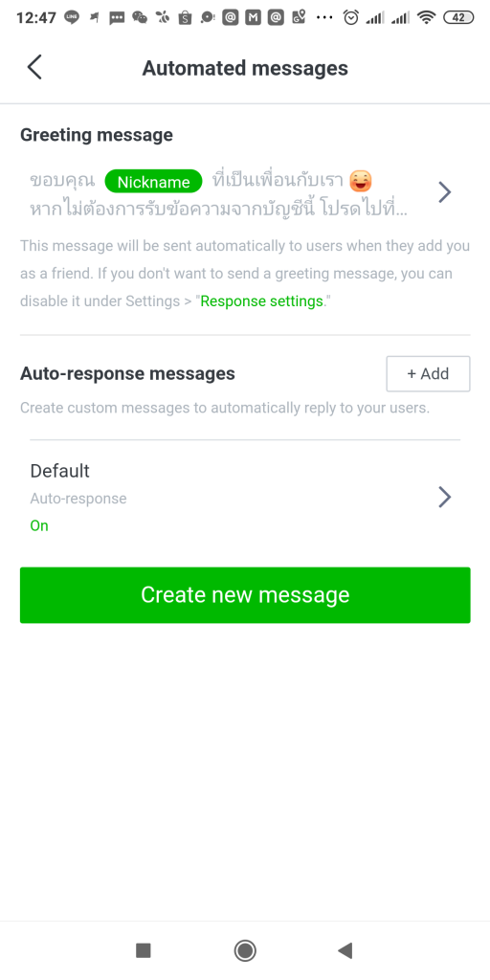Expand the Default auto-response chevron
The height and width of the screenshot is (980, 490).
tap(444, 498)
